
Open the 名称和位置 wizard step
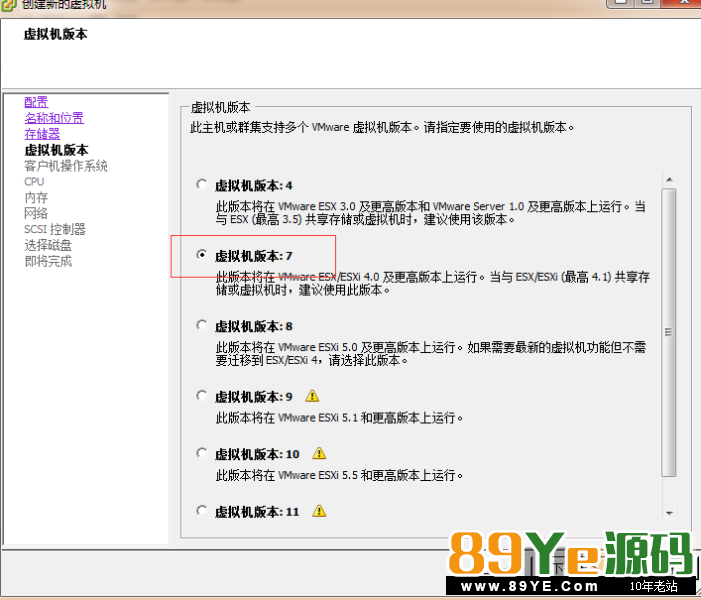pos(54,118)
